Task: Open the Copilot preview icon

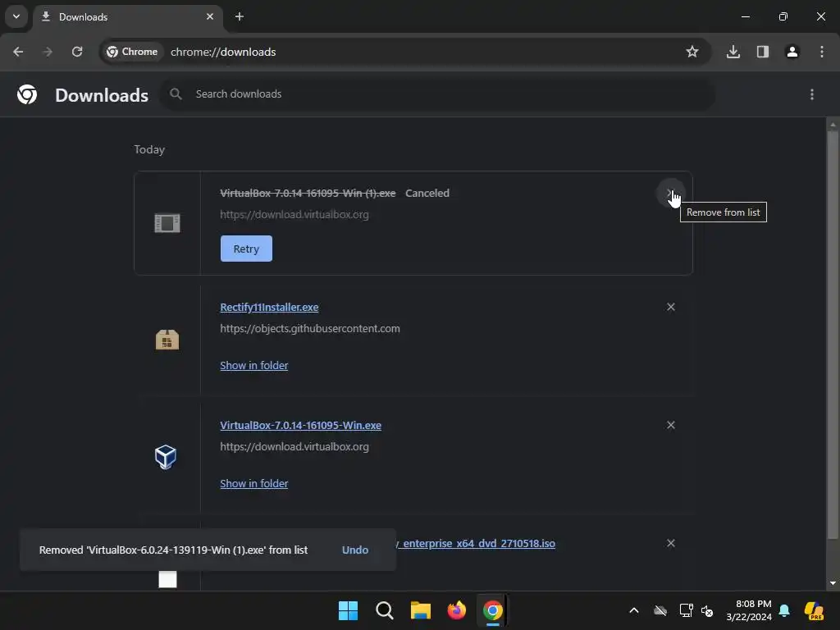Action: click(x=813, y=610)
